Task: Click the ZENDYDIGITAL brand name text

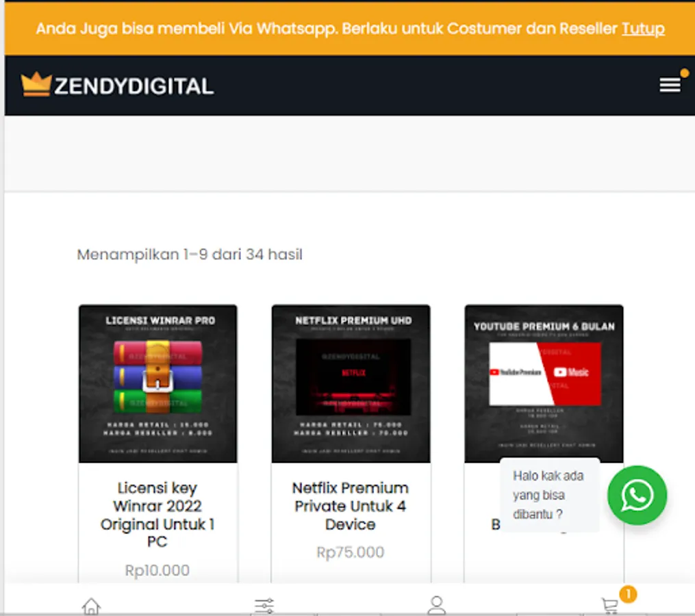Action: coord(134,86)
